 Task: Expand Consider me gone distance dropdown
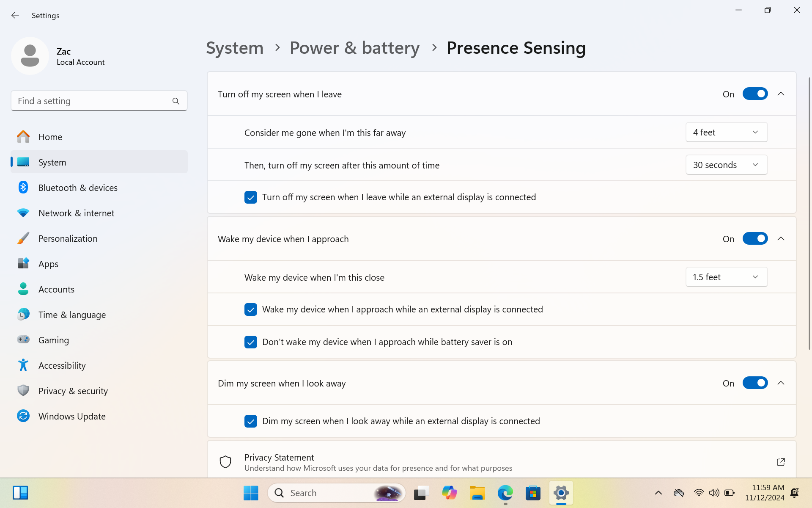click(726, 132)
